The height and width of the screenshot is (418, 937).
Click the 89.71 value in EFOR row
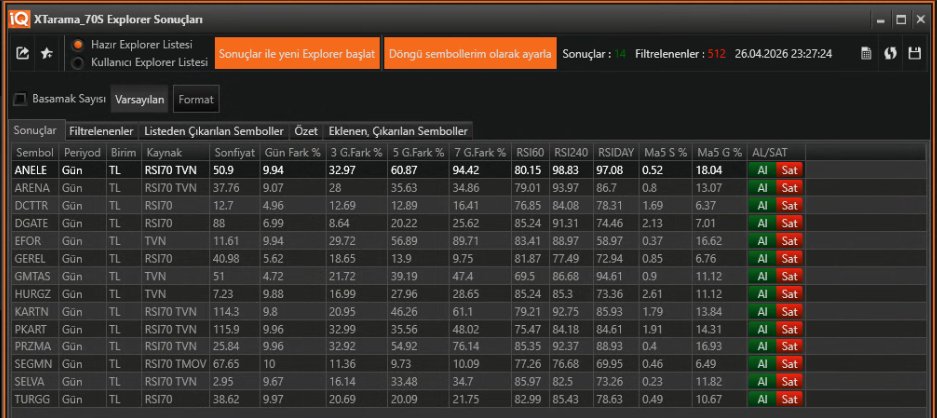tap(479, 241)
